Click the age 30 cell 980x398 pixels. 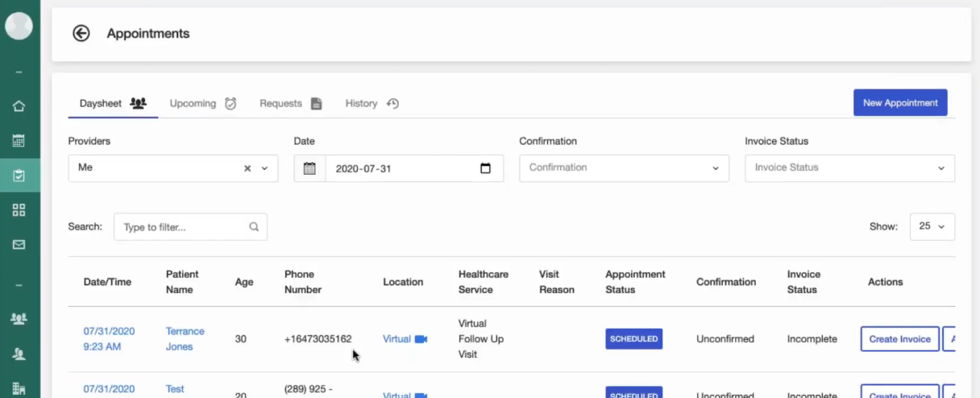(241, 339)
